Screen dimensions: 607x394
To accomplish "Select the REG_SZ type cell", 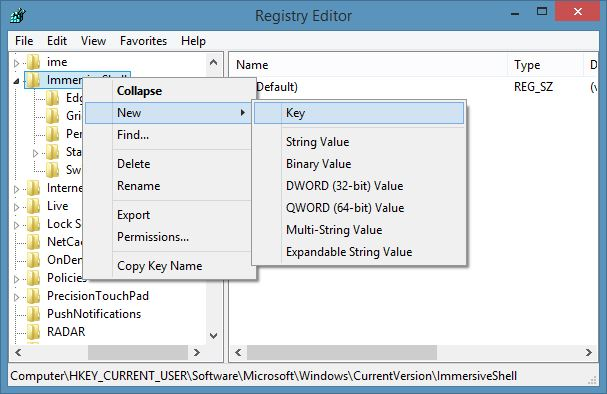I will point(533,87).
